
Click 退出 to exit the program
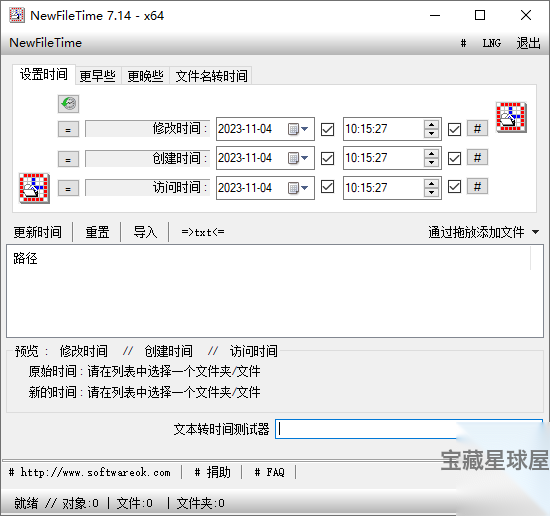pyautogui.click(x=528, y=43)
